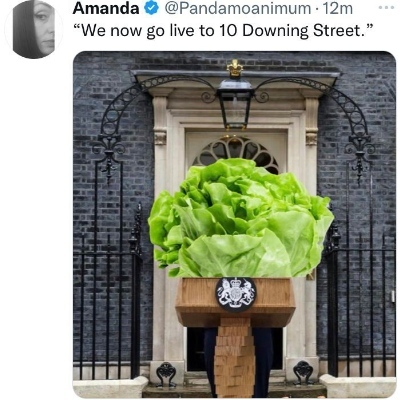The image size is (400, 400).
Task: Click the display name Amanda
Action: [x=106, y=8]
